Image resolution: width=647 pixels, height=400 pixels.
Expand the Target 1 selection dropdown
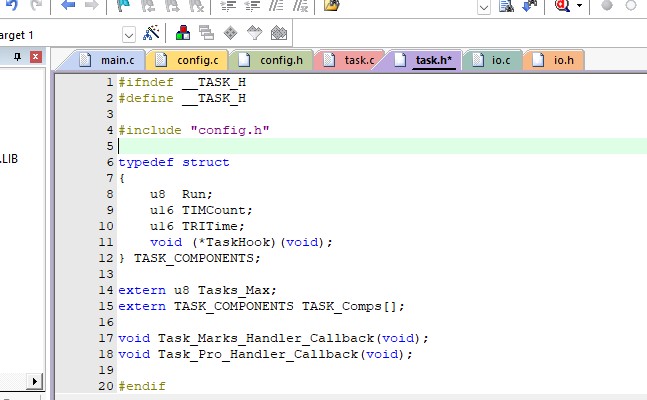coord(129,34)
